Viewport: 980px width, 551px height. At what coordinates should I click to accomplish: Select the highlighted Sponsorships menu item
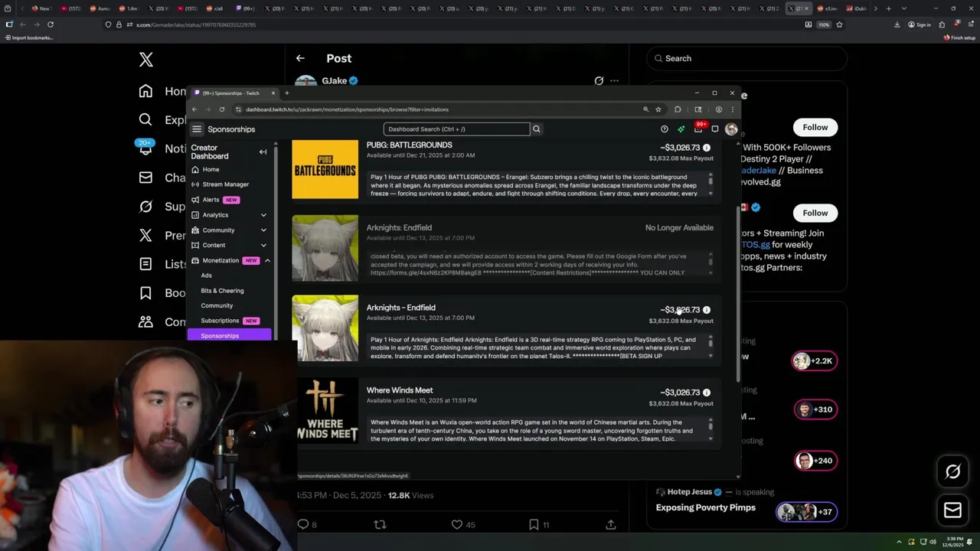230,336
